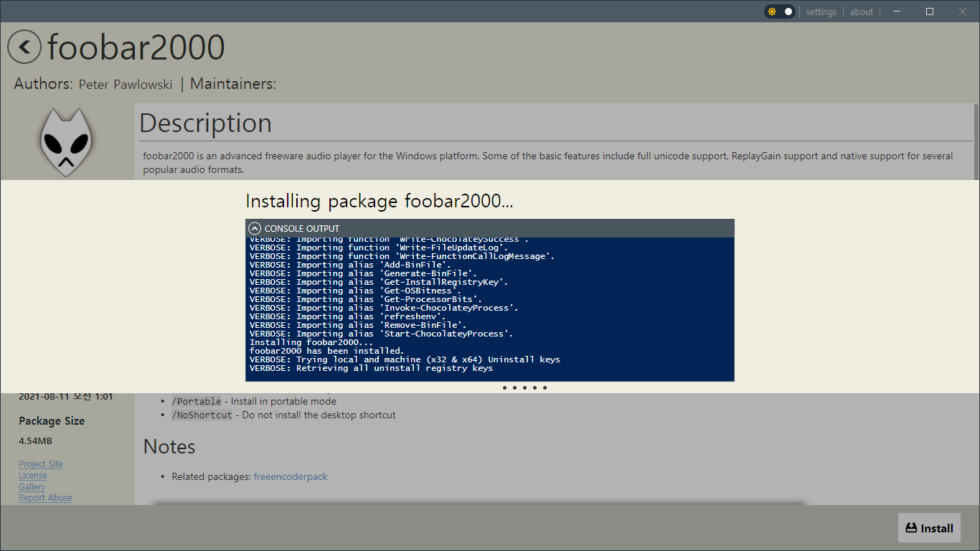Image resolution: width=980 pixels, height=551 pixels.
Task: Open the License link
Action: pyautogui.click(x=33, y=475)
